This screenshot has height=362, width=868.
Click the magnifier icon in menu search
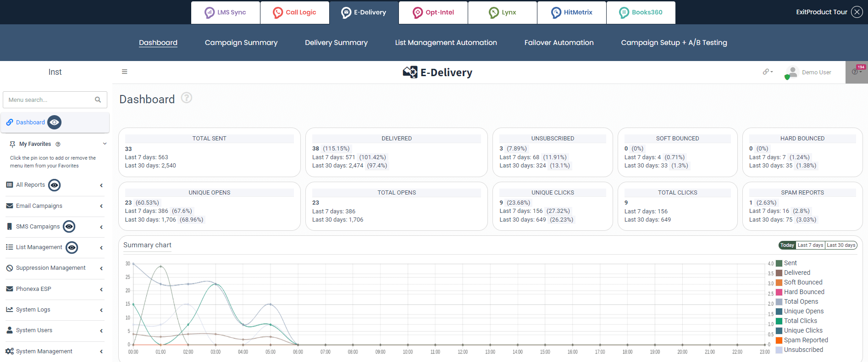click(x=98, y=100)
